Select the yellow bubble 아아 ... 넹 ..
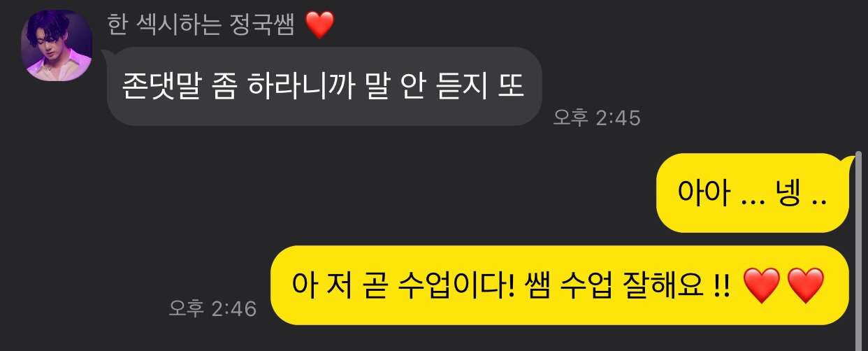The height and width of the screenshot is (351, 868). point(752,193)
